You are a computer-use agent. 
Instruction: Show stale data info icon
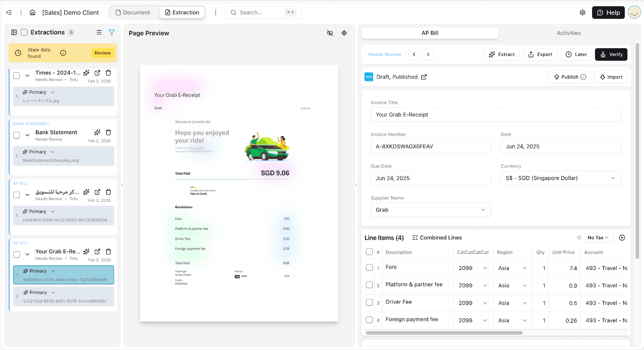[63, 53]
